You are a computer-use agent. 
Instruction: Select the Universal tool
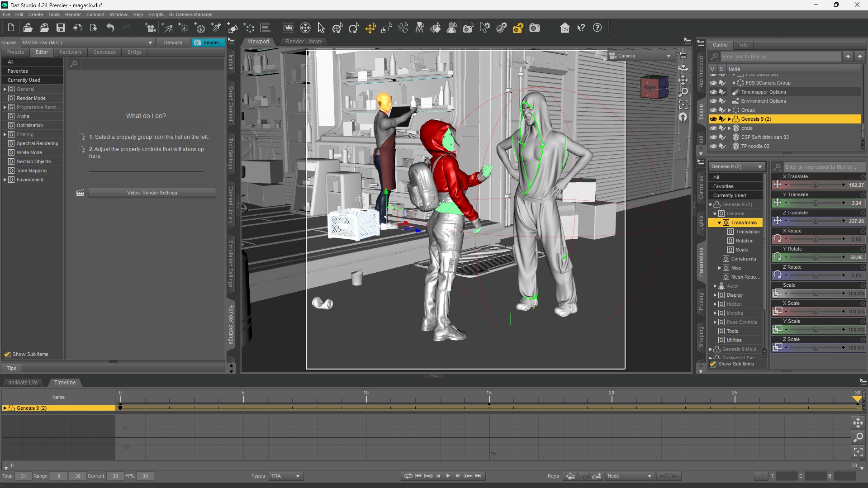click(x=337, y=28)
